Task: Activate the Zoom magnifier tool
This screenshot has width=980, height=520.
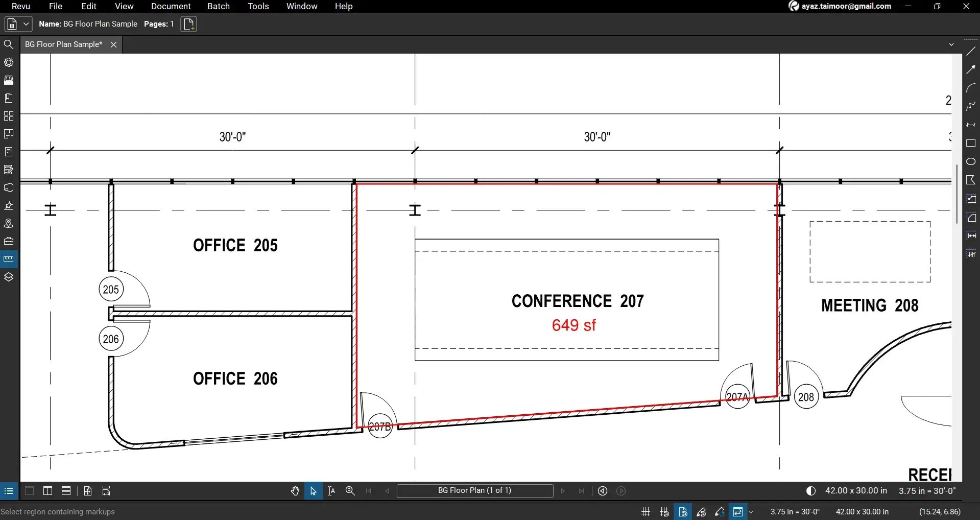Action: click(350, 491)
